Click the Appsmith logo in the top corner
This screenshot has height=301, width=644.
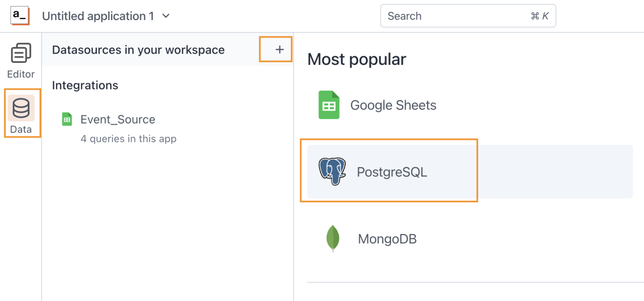click(x=18, y=15)
